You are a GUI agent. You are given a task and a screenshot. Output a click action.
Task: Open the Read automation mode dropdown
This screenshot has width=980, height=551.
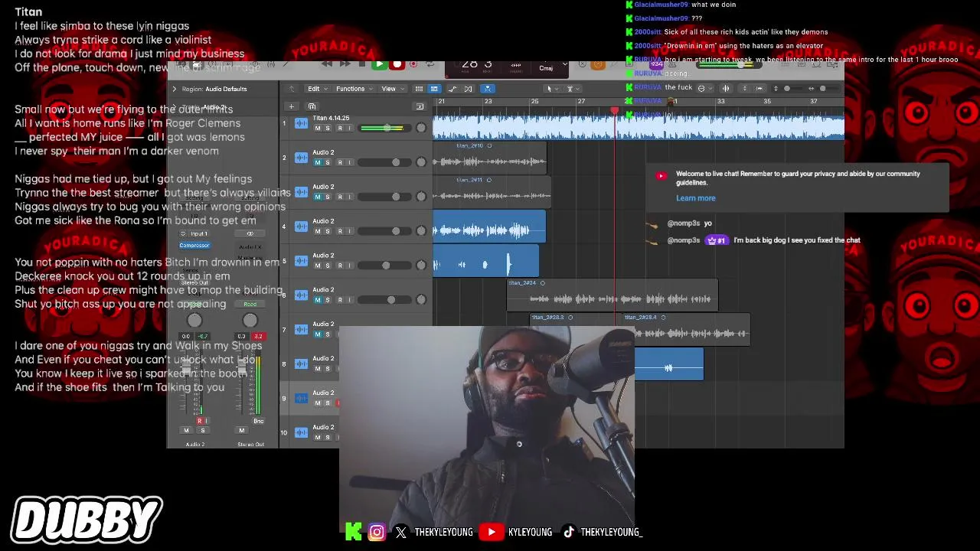tap(250, 305)
